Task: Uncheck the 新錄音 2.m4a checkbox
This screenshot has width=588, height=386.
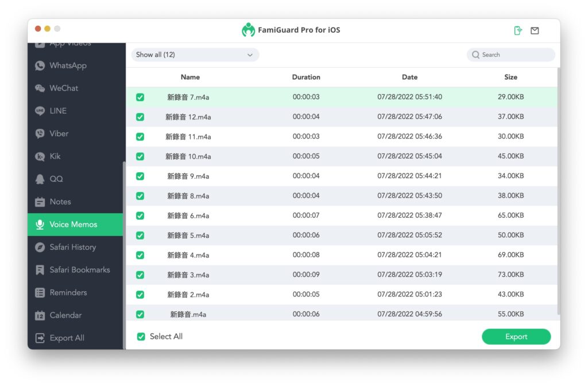Action: pos(140,295)
